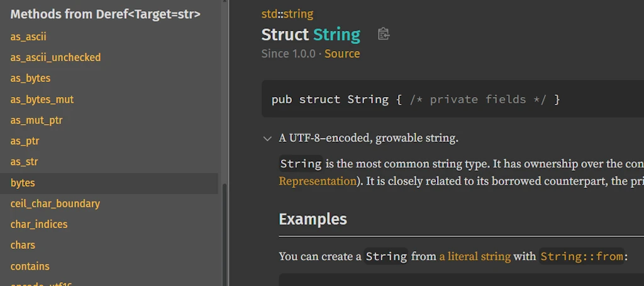Viewport: 644px width, 286px height.
Task: Open ceil_char_boundary method entry
Action: tap(55, 203)
